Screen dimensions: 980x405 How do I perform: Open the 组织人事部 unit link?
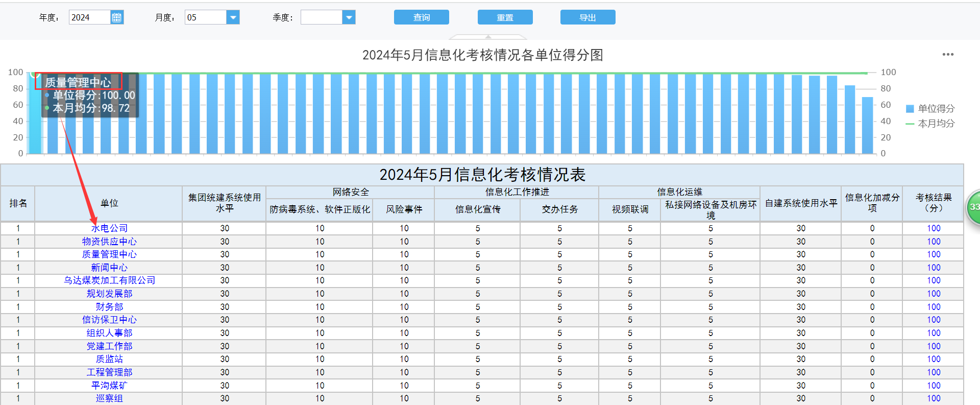coord(109,333)
